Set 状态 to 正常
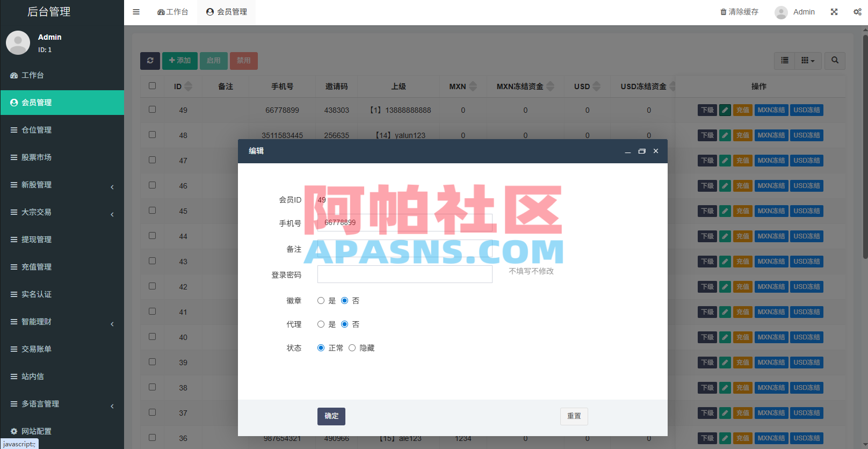This screenshot has width=868, height=449. point(321,348)
